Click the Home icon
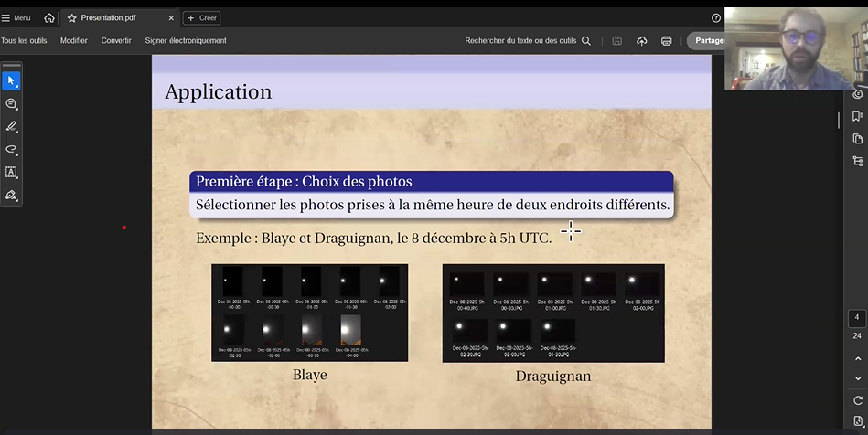 (x=49, y=18)
